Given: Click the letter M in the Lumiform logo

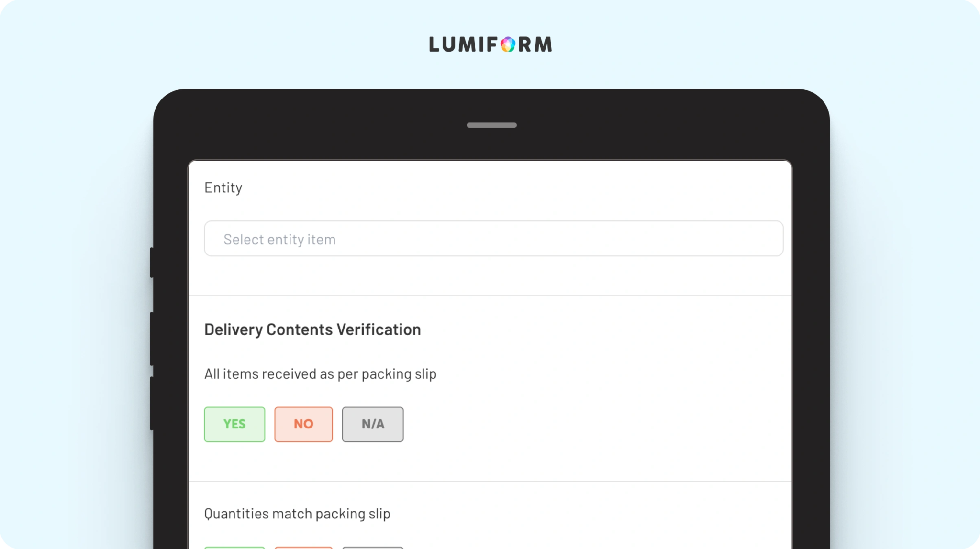Looking at the screenshot, I should tap(543, 44).
